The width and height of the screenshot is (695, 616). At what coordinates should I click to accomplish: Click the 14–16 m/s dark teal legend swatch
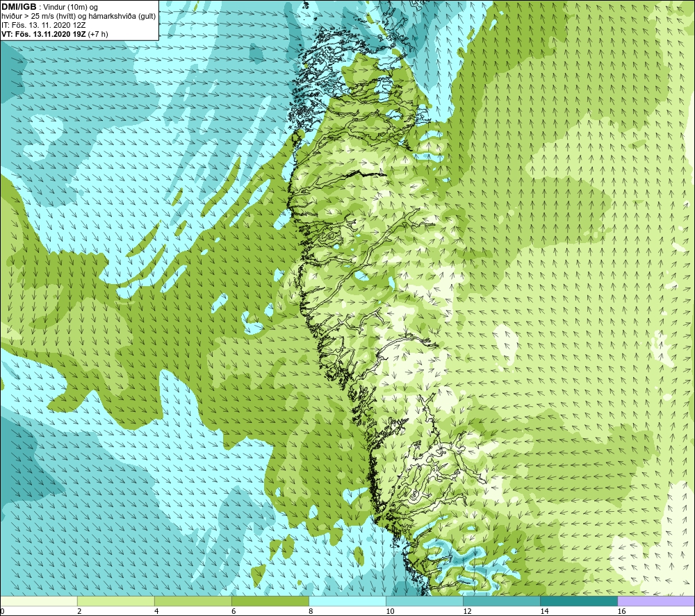(579, 601)
